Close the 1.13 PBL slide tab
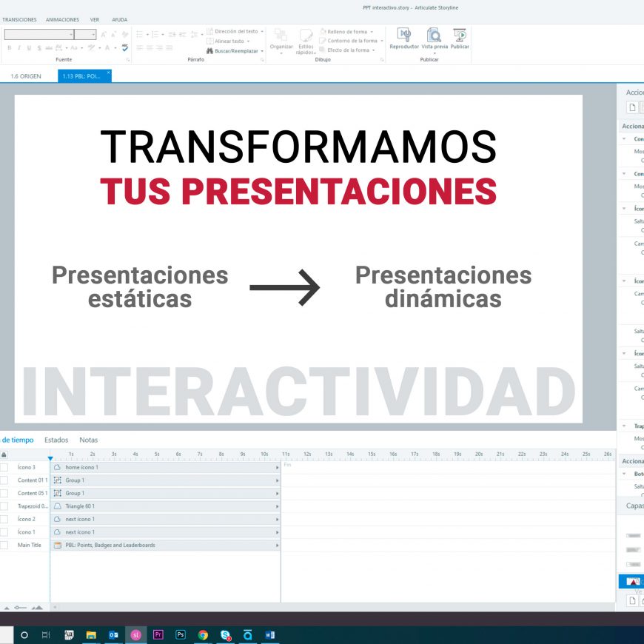This screenshot has width=644, height=644. 108,73
